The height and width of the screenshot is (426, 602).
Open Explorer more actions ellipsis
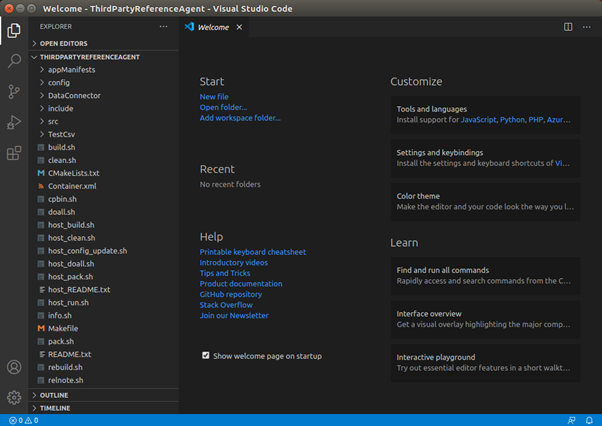pos(164,26)
